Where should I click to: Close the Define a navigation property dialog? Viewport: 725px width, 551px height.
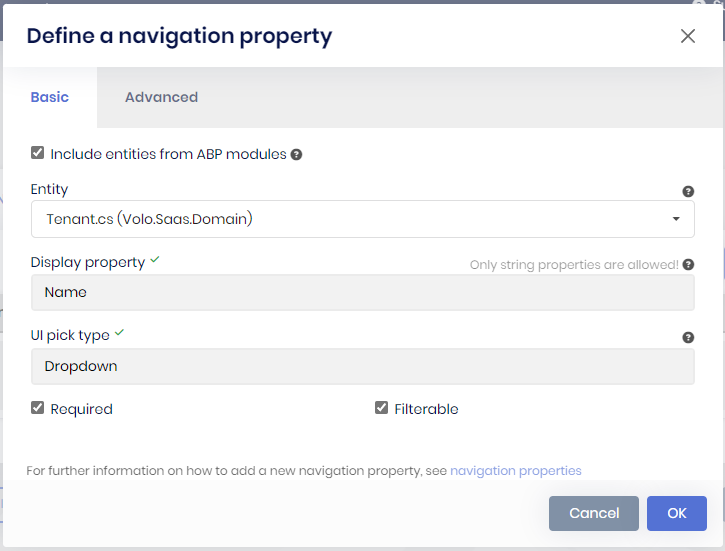pyautogui.click(x=688, y=36)
